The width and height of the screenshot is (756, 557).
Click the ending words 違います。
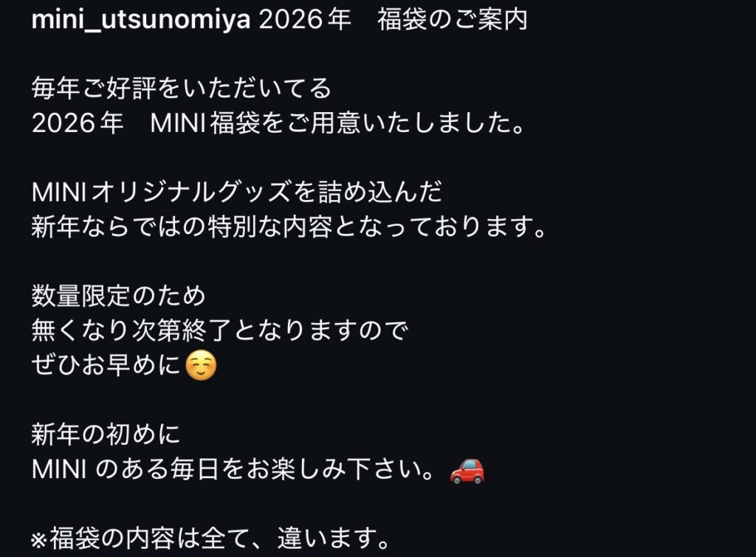click(334, 538)
